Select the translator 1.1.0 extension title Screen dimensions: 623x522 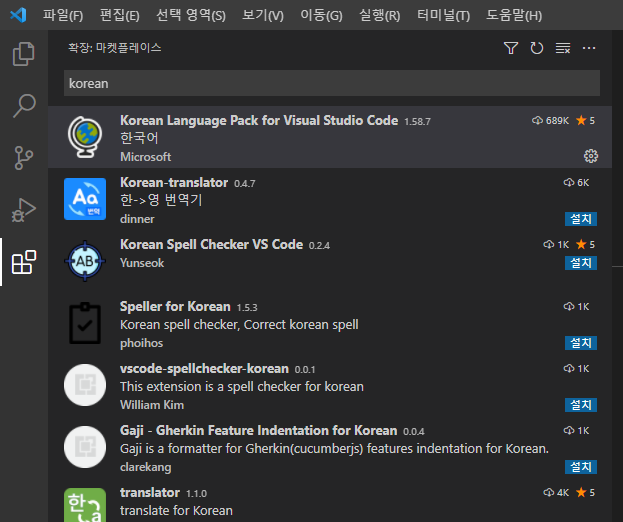150,493
